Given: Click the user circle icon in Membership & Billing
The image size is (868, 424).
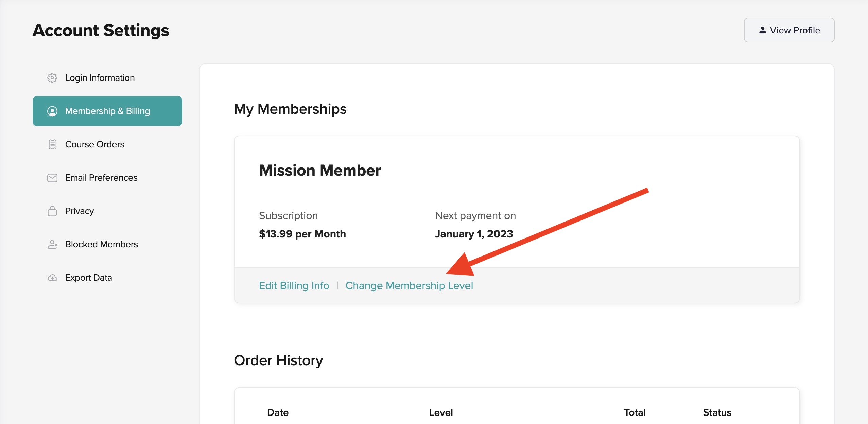Looking at the screenshot, I should tap(52, 111).
